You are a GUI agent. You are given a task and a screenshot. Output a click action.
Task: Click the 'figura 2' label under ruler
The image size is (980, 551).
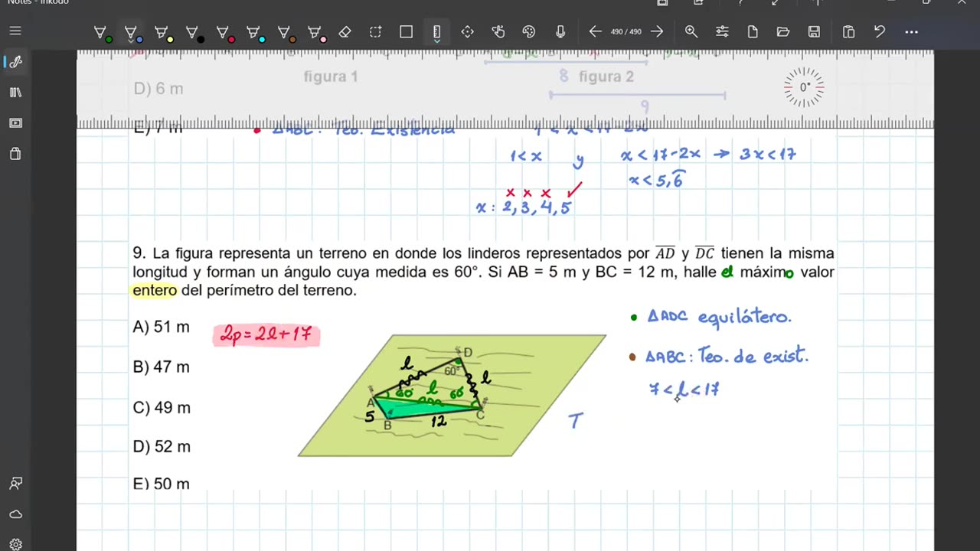pyautogui.click(x=606, y=77)
